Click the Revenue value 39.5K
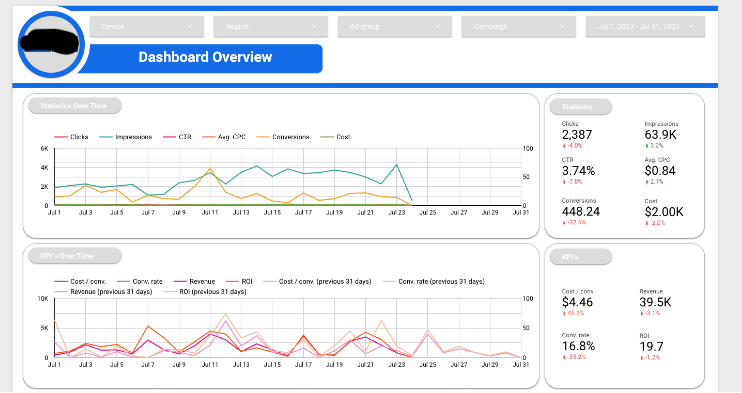This screenshot has width=742, height=393. [655, 302]
